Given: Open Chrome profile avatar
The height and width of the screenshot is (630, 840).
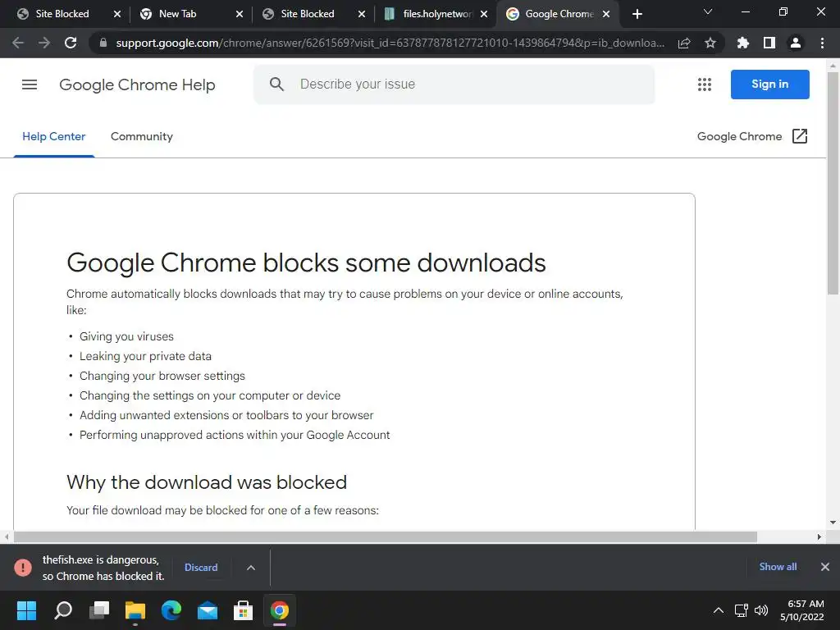Looking at the screenshot, I should point(796,43).
